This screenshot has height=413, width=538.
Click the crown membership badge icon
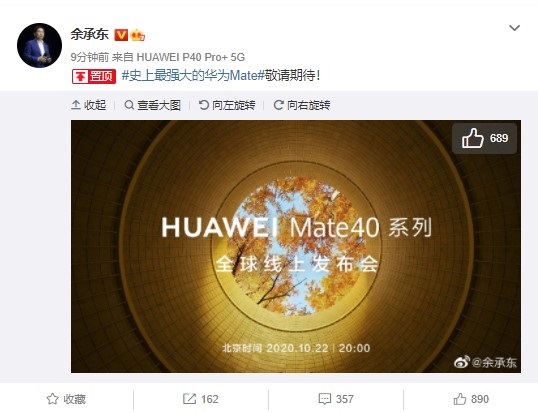137,35
